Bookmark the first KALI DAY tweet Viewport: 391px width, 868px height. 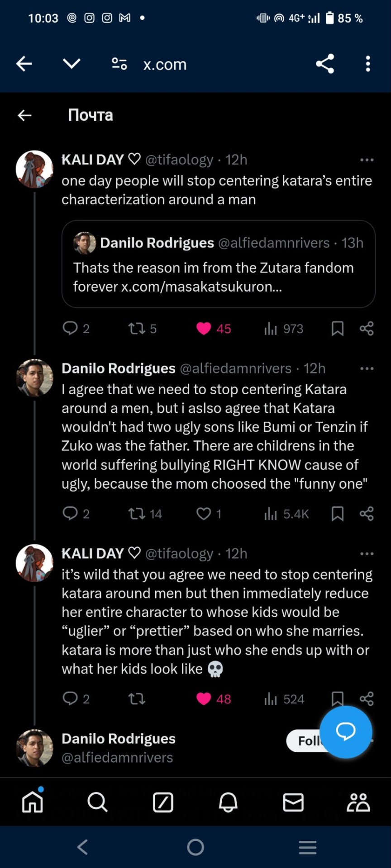pos(338,329)
